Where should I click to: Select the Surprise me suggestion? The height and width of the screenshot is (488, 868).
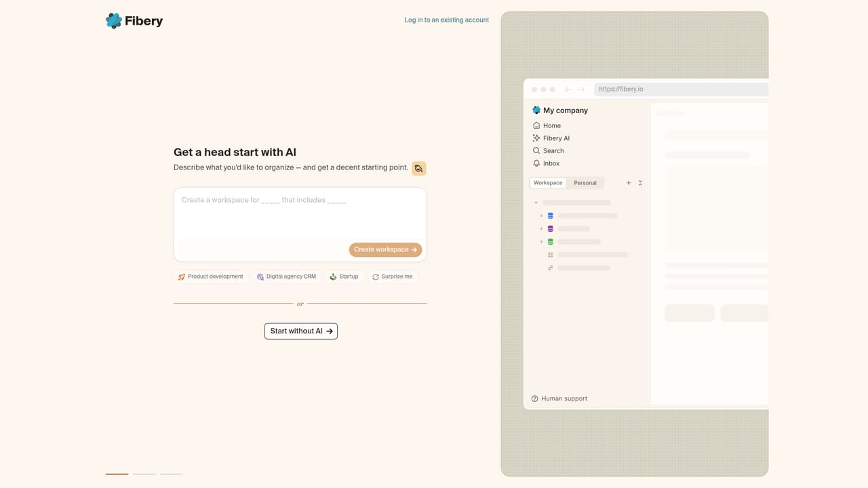pos(393,277)
